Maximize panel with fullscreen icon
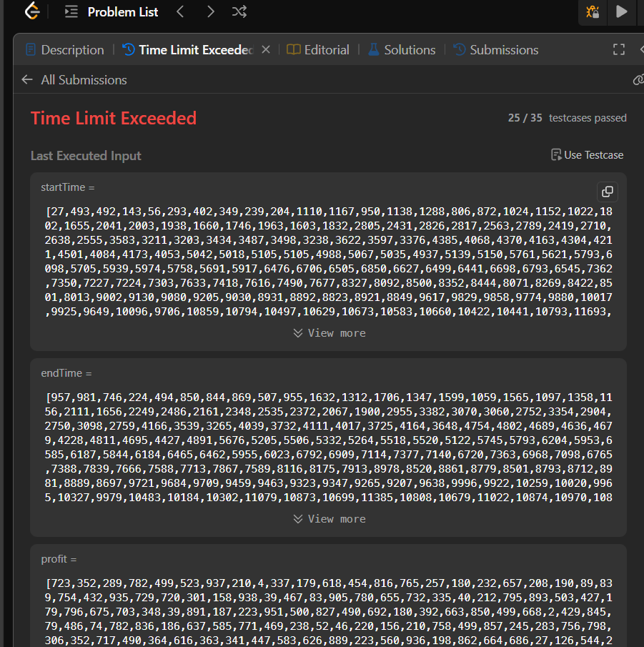The height and width of the screenshot is (647, 644). coord(619,49)
